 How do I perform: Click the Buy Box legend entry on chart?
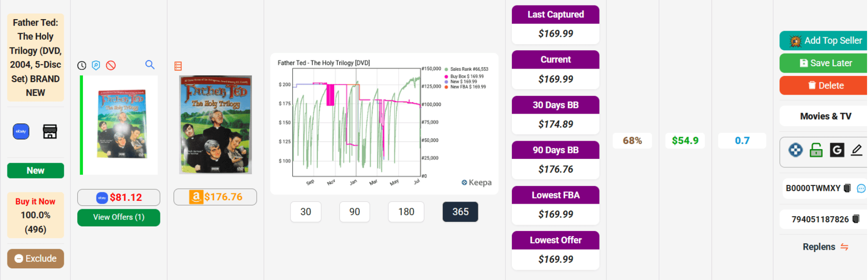pyautogui.click(x=464, y=76)
